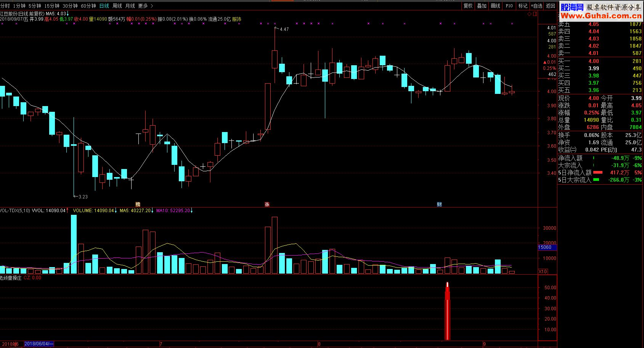Switch to the 月线 monthly chart tab
644x348 pixels.
(130, 6)
